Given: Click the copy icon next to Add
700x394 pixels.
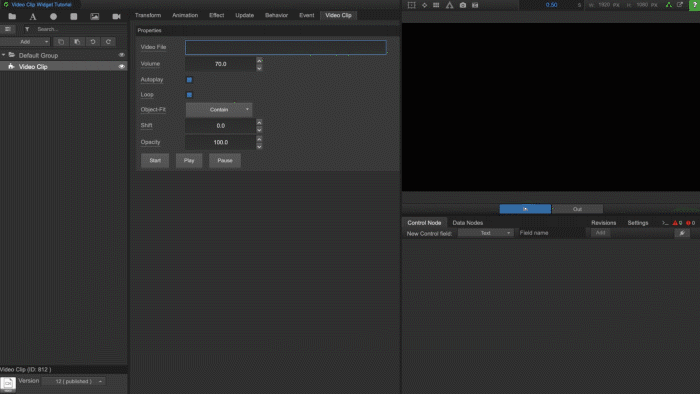Looking at the screenshot, I should point(61,42).
